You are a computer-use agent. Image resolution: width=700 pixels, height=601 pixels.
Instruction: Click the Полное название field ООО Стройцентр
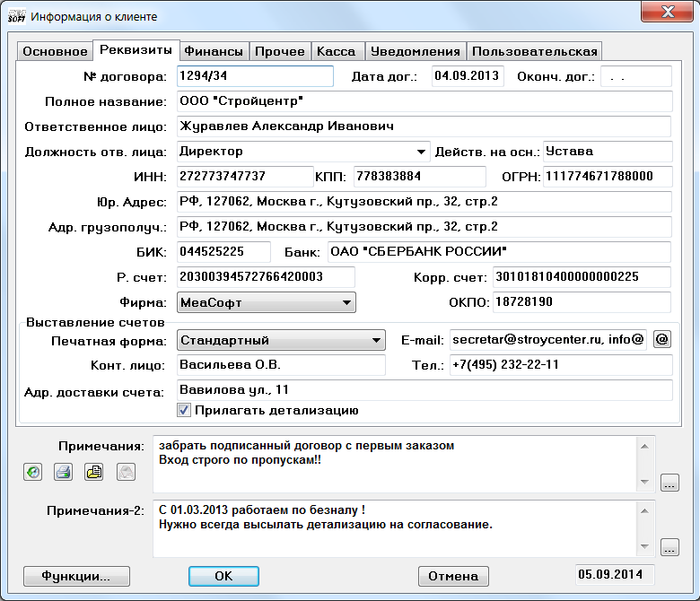click(424, 101)
